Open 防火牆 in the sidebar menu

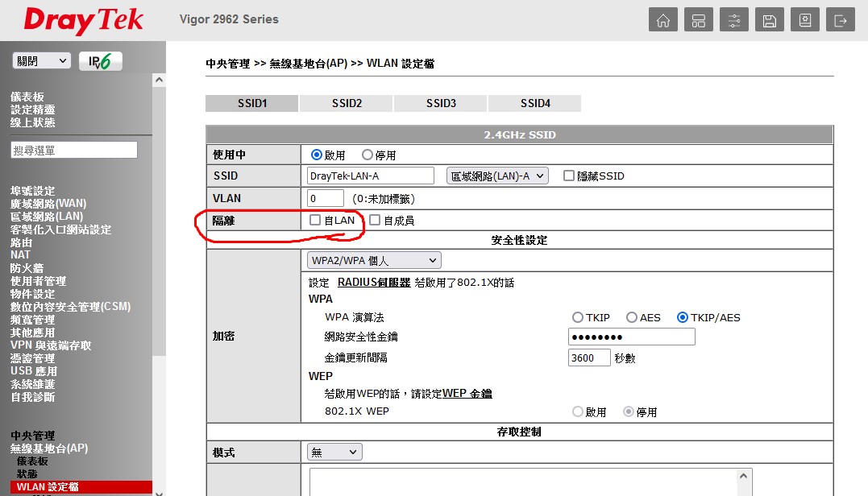click(x=27, y=268)
